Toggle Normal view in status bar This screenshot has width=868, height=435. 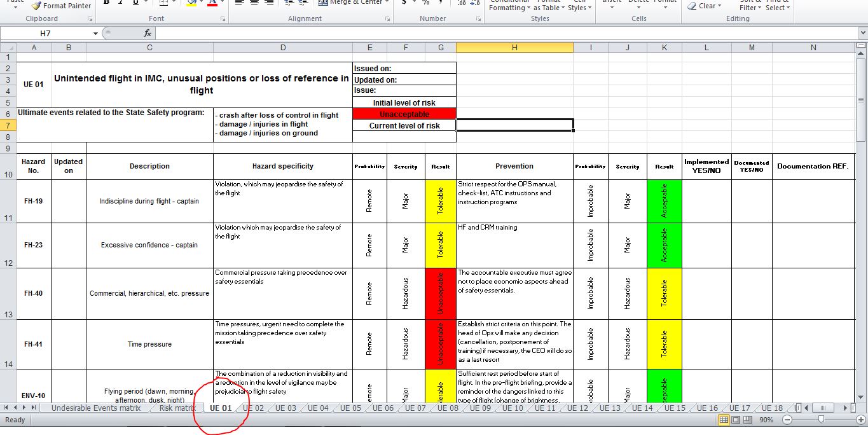[x=724, y=420]
